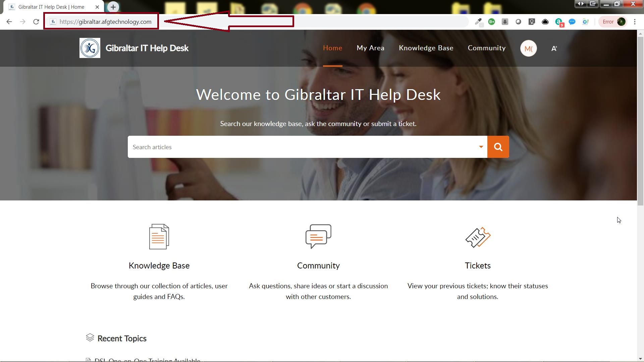Click the Community chat bubbles icon
This screenshot has height=362, width=644.
(x=318, y=236)
